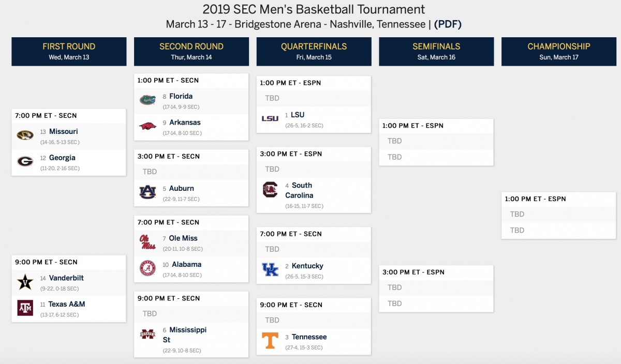Click the Florida Gators logo

click(x=147, y=100)
